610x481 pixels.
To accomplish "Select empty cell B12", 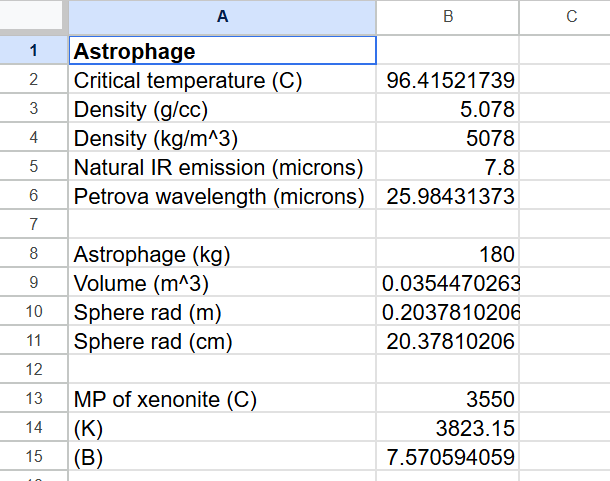I will pos(448,369).
